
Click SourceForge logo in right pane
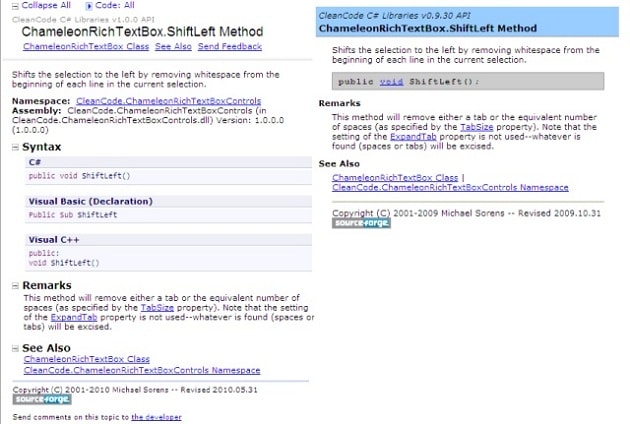361,223
